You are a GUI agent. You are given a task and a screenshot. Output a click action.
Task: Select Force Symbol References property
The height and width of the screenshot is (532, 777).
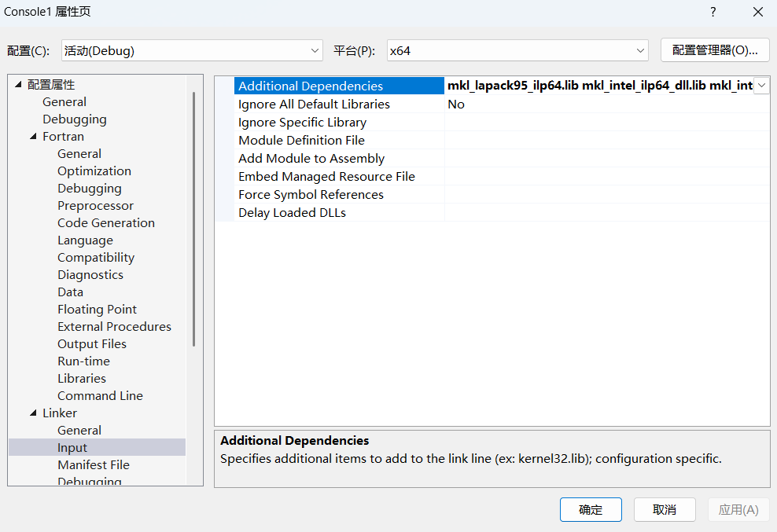coord(339,195)
